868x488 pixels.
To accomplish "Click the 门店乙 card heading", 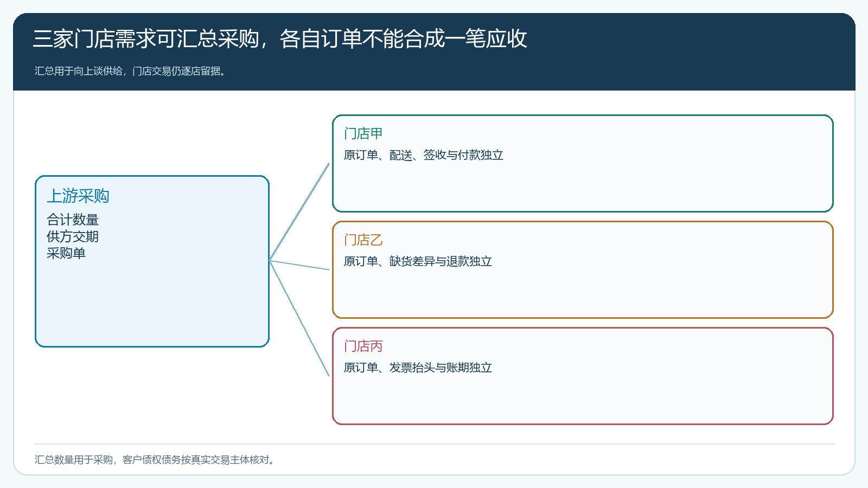I will (x=363, y=240).
